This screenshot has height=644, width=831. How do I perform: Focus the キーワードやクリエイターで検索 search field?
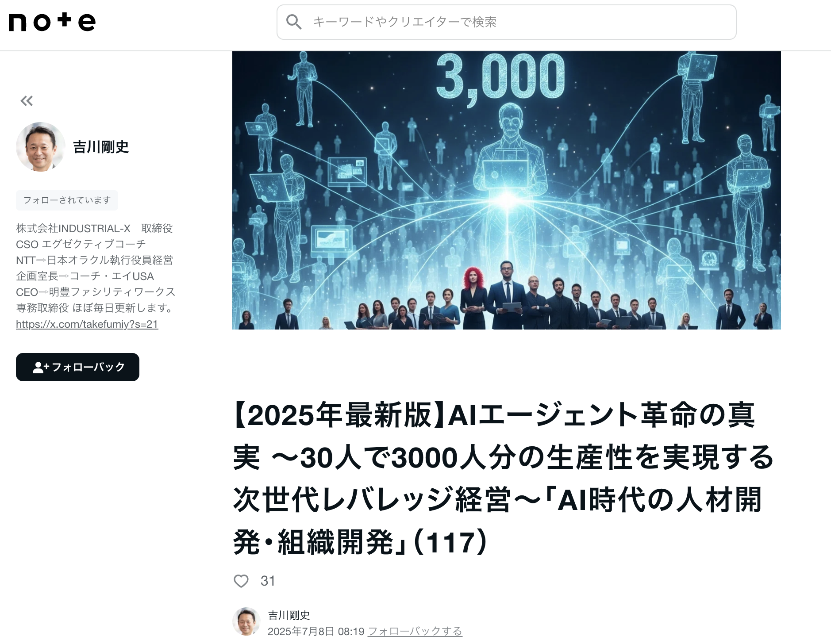click(x=506, y=22)
